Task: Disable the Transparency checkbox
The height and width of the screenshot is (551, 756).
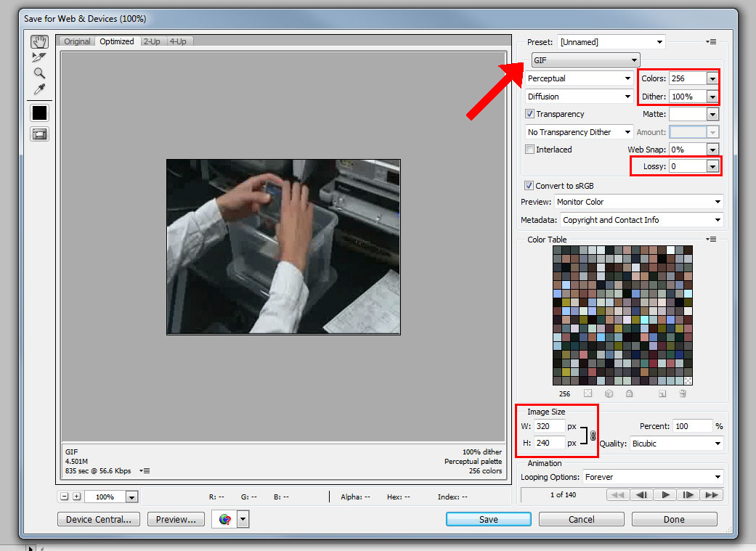Action: (529, 114)
